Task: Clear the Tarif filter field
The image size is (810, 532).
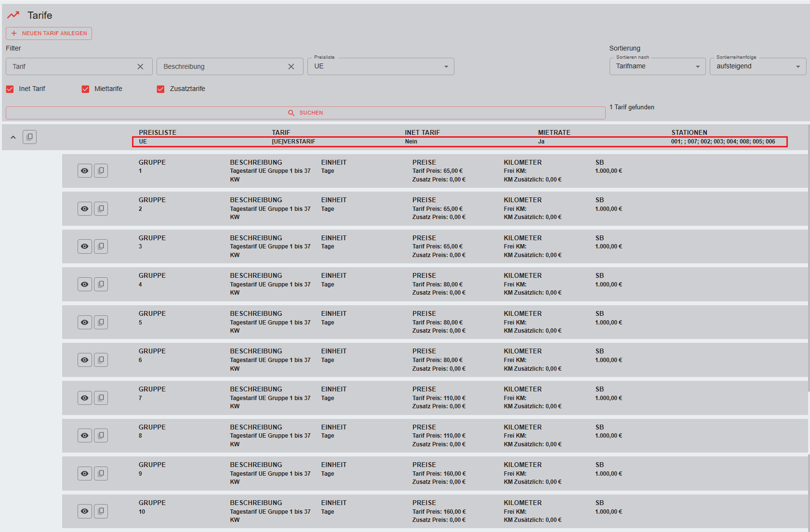Action: tap(140, 67)
